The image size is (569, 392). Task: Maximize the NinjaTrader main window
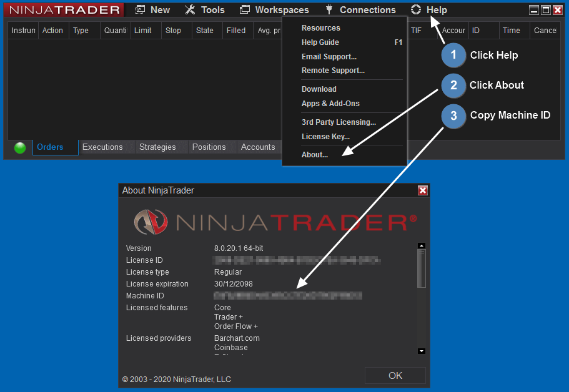click(x=546, y=10)
